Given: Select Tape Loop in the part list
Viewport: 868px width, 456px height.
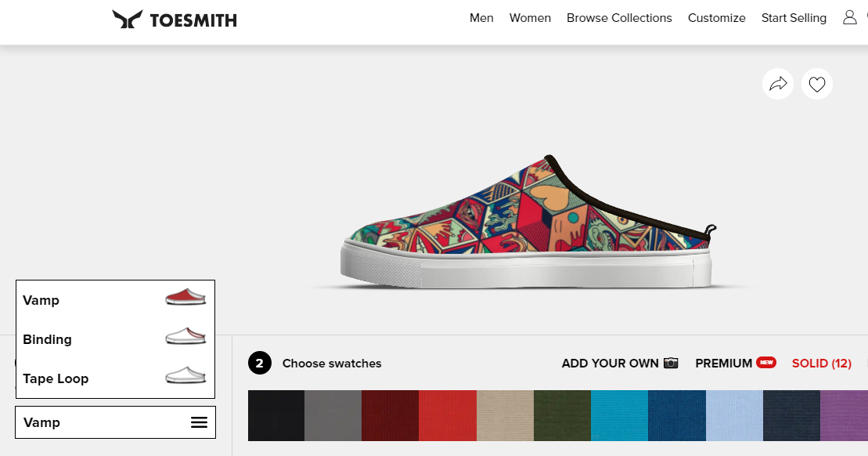Looking at the screenshot, I should click(56, 378).
